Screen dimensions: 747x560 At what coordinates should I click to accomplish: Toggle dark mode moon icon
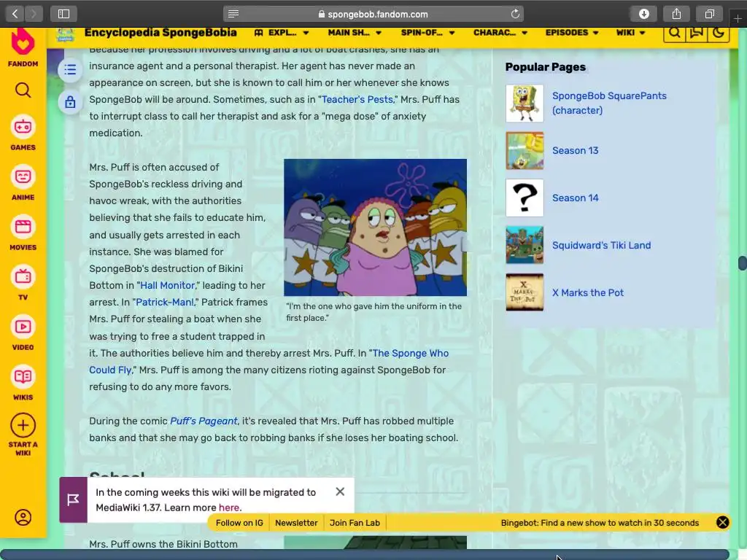[719, 32]
